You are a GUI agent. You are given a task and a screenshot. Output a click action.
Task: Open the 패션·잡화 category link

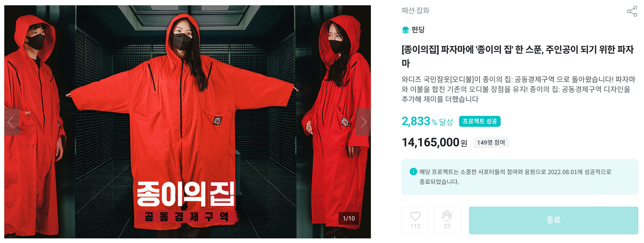[x=415, y=10]
